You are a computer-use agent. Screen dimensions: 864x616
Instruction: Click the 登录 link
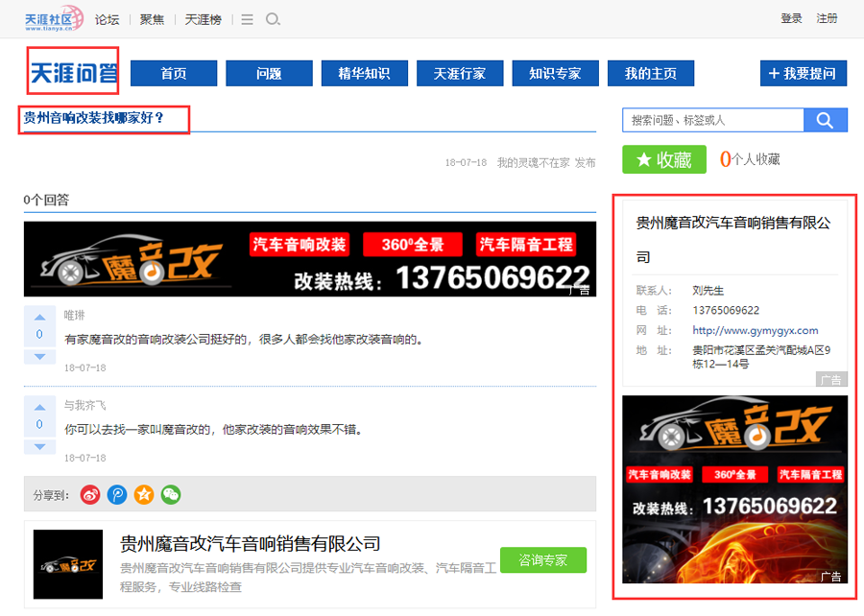point(791,19)
